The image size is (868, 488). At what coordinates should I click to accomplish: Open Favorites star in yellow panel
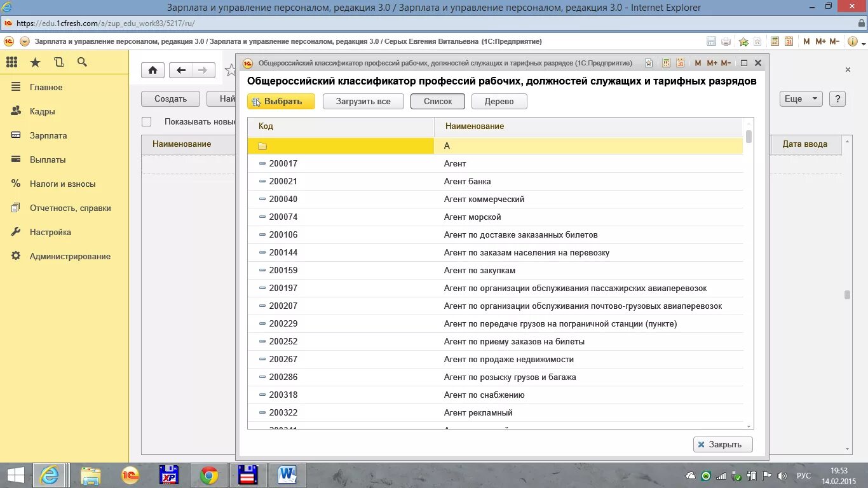(35, 62)
